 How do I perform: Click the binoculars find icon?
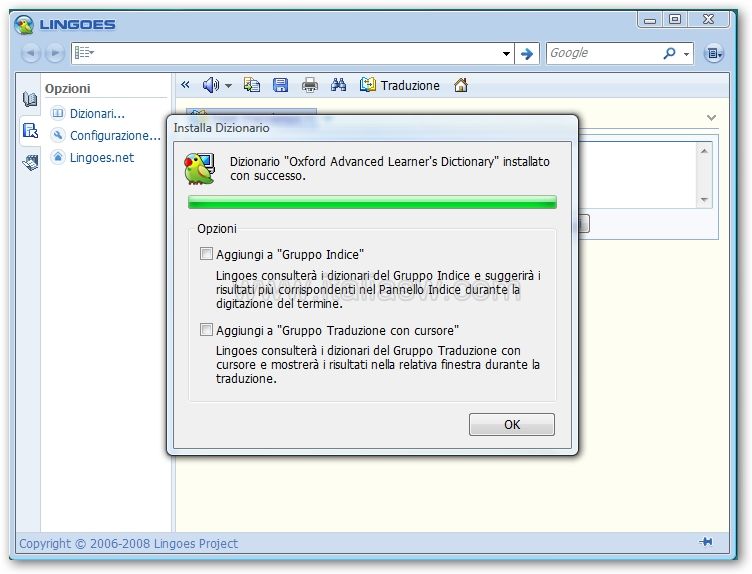(339, 85)
